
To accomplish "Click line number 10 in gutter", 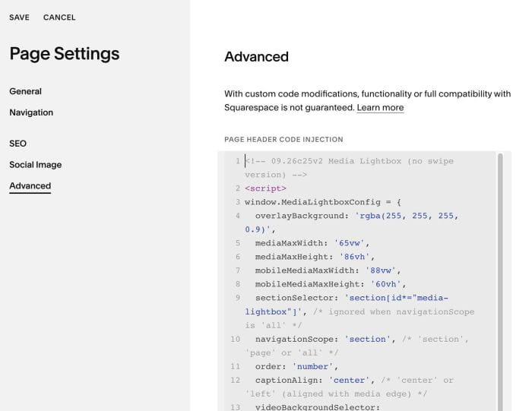I will pyautogui.click(x=236, y=339).
